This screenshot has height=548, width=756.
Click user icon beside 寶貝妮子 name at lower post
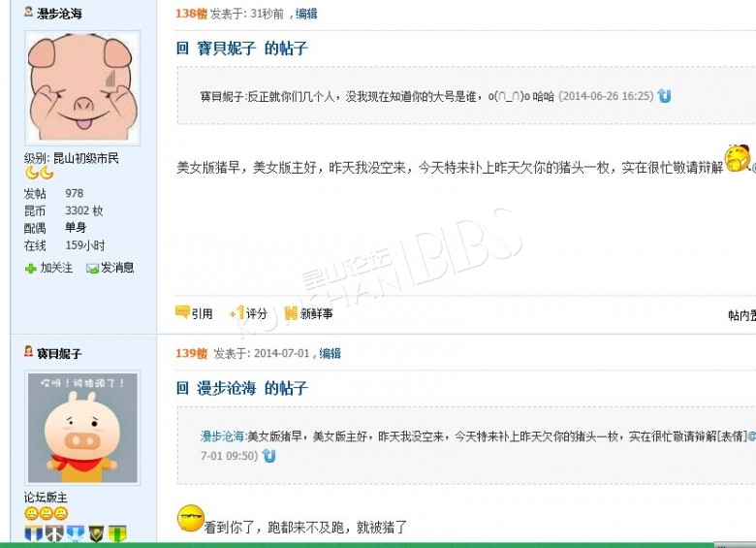[x=29, y=351]
